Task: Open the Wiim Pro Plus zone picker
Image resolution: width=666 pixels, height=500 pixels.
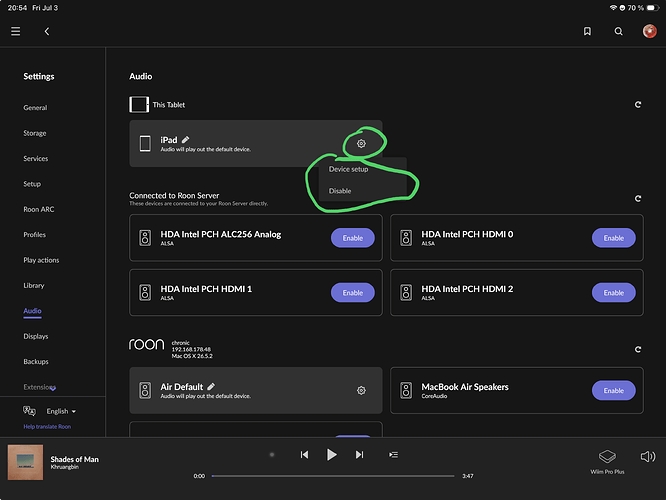Action: (607, 461)
